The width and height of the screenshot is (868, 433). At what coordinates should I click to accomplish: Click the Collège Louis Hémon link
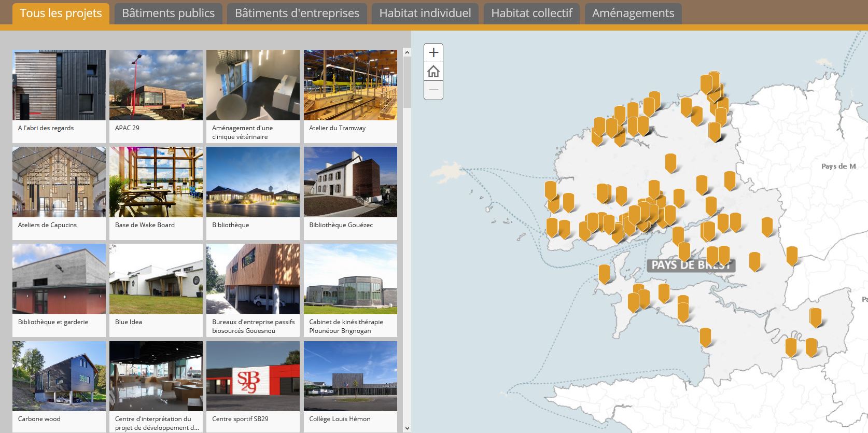[x=340, y=419]
